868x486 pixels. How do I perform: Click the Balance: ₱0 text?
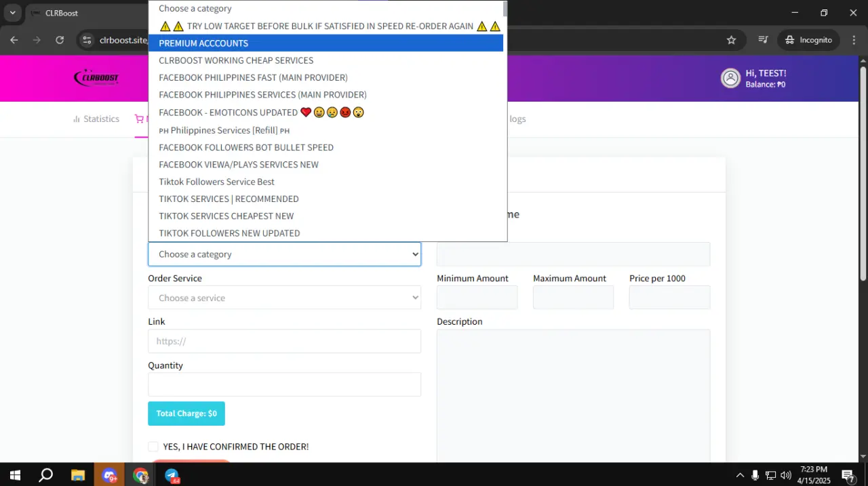[765, 85]
